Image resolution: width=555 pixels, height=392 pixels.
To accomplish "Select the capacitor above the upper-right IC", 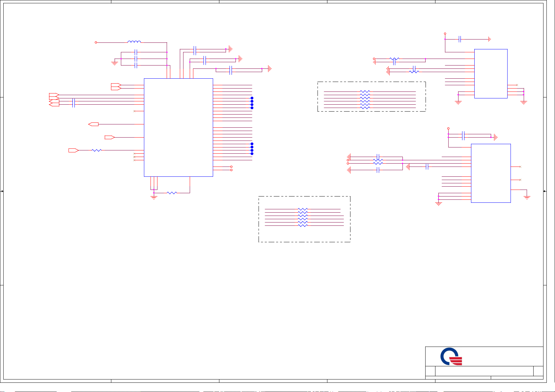I will click(460, 39).
